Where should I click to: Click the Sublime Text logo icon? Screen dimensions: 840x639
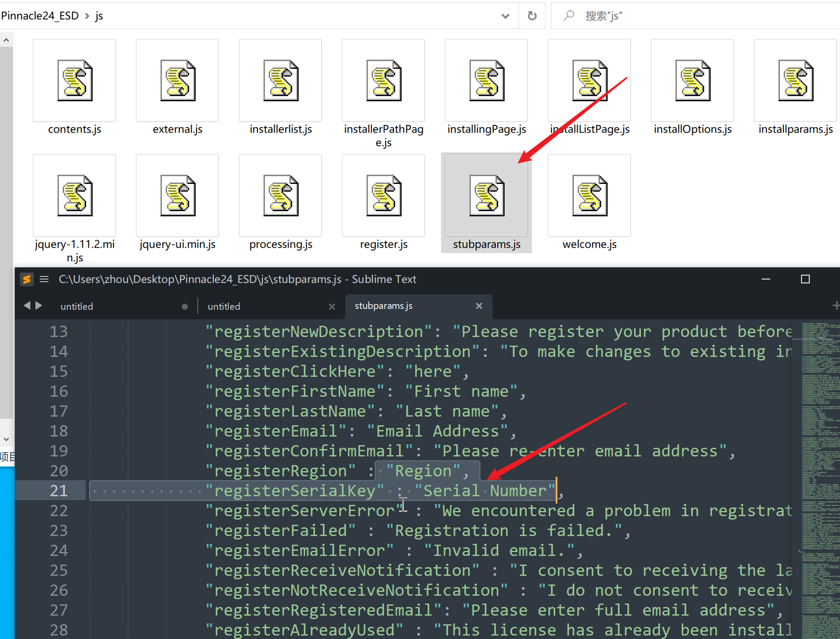pos(27,279)
